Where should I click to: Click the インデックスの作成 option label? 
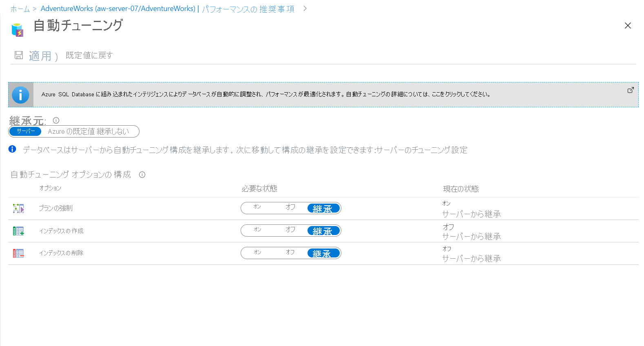tap(61, 231)
